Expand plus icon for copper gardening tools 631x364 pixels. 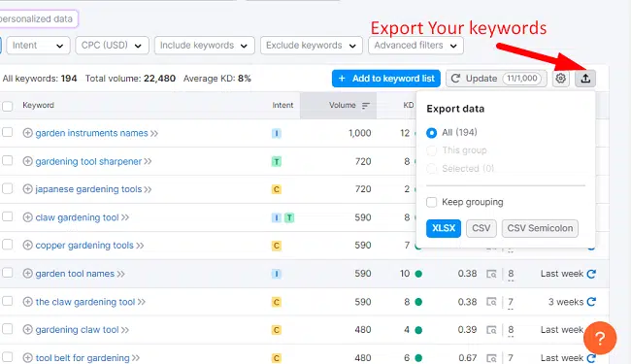point(27,245)
